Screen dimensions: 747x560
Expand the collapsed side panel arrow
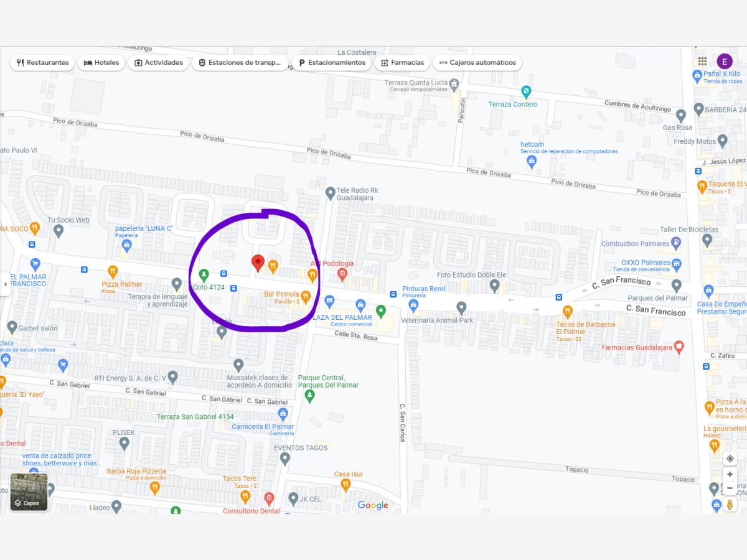[x=5, y=284]
